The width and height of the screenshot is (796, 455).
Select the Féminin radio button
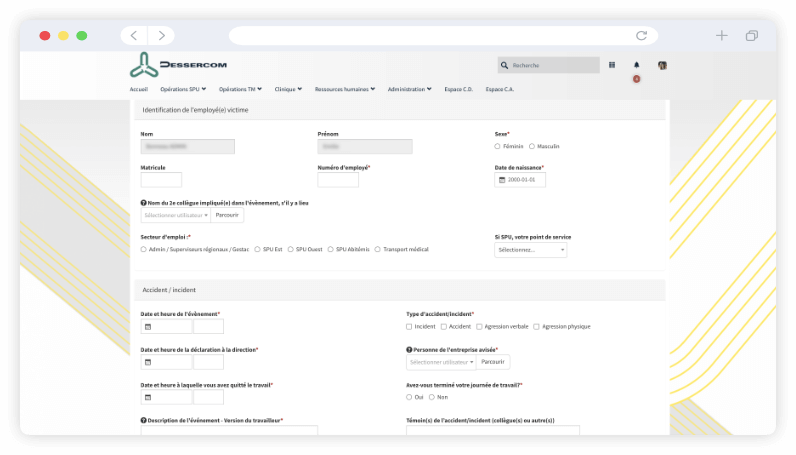tap(498, 146)
